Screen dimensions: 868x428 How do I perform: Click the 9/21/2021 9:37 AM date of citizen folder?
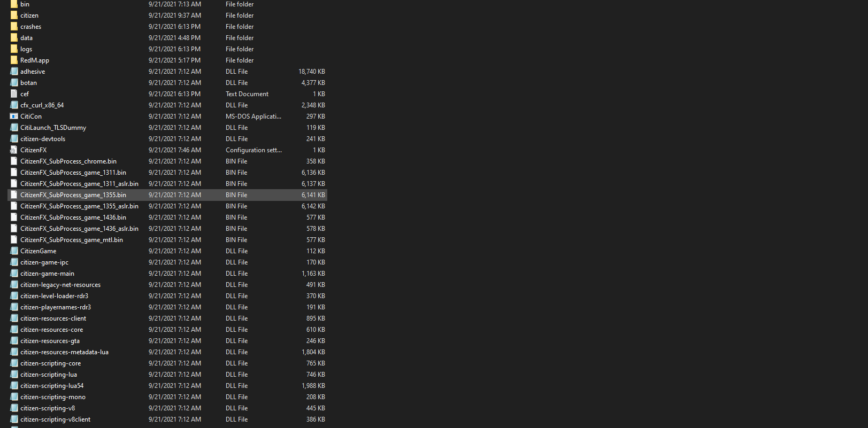coord(175,15)
